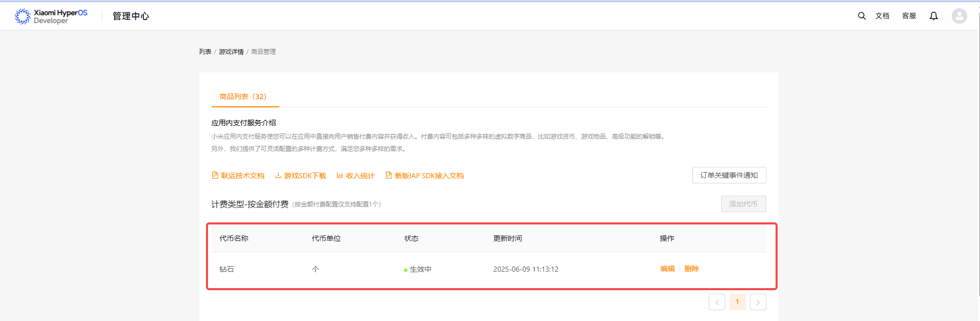The width and height of the screenshot is (980, 321).
Task: Click the 游戏SDK下载 download icon
Action: pyautogui.click(x=278, y=175)
